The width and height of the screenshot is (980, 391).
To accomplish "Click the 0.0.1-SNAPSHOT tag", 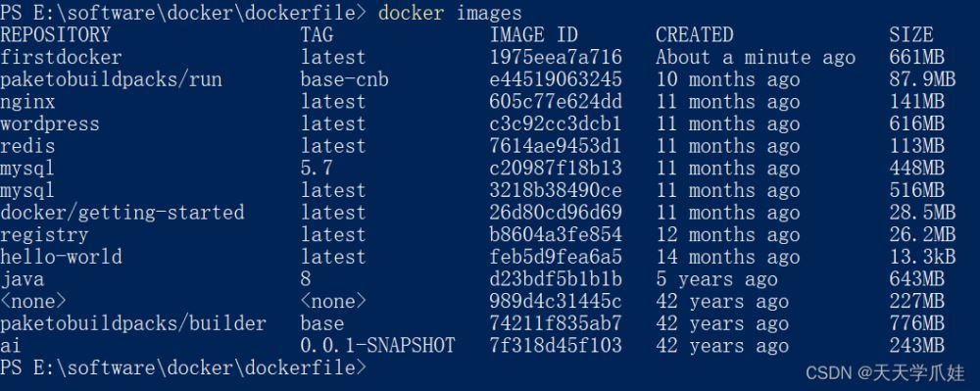I will (x=377, y=346).
